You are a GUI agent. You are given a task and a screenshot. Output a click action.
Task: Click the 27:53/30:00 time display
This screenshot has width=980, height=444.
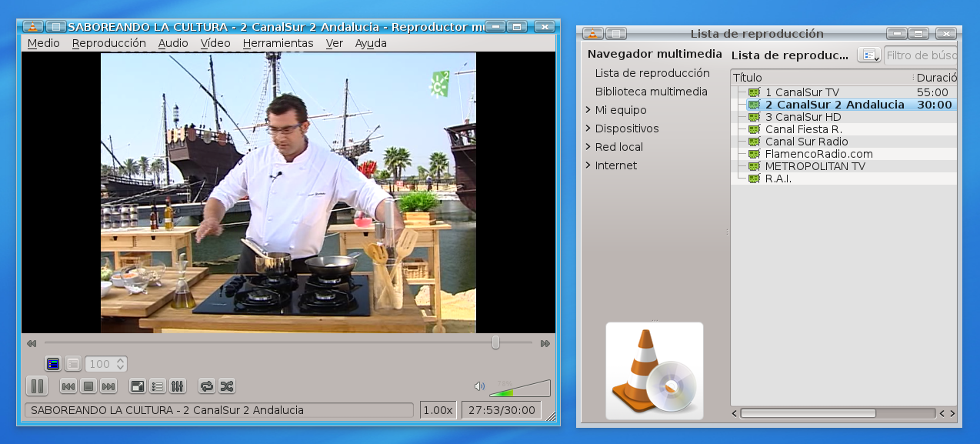tap(502, 410)
